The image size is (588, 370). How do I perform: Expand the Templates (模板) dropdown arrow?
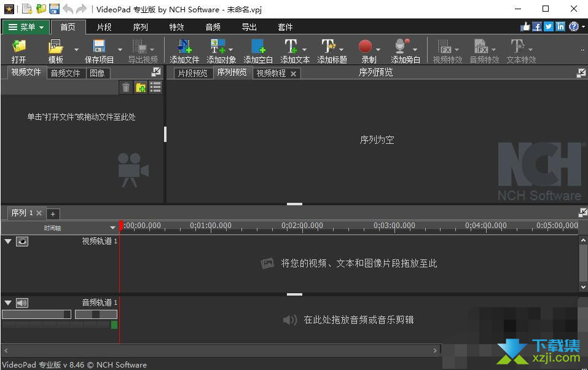click(x=77, y=50)
